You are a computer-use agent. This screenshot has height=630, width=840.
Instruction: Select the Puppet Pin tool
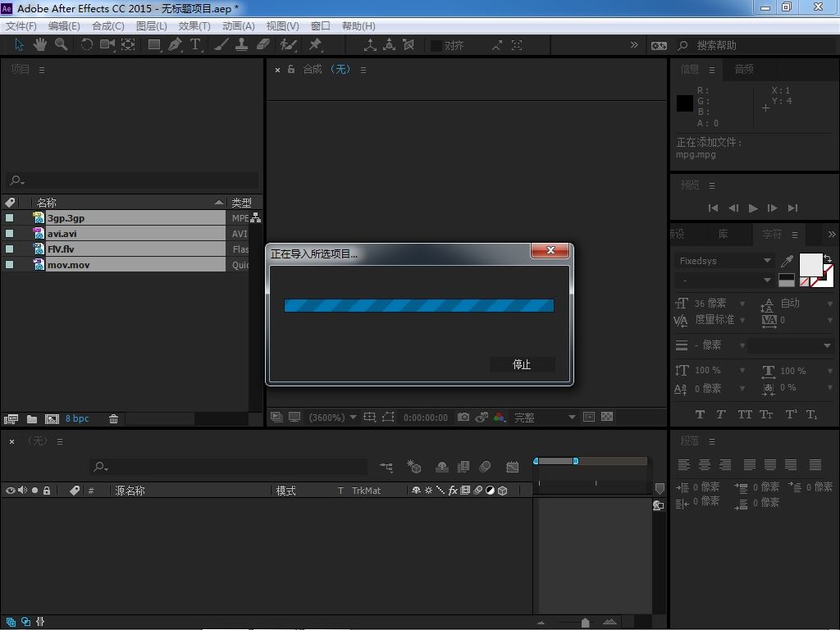[315, 45]
